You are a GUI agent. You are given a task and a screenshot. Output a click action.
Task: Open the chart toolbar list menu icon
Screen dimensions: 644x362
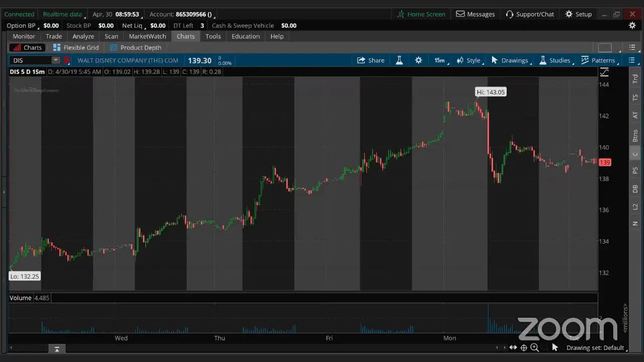632,60
